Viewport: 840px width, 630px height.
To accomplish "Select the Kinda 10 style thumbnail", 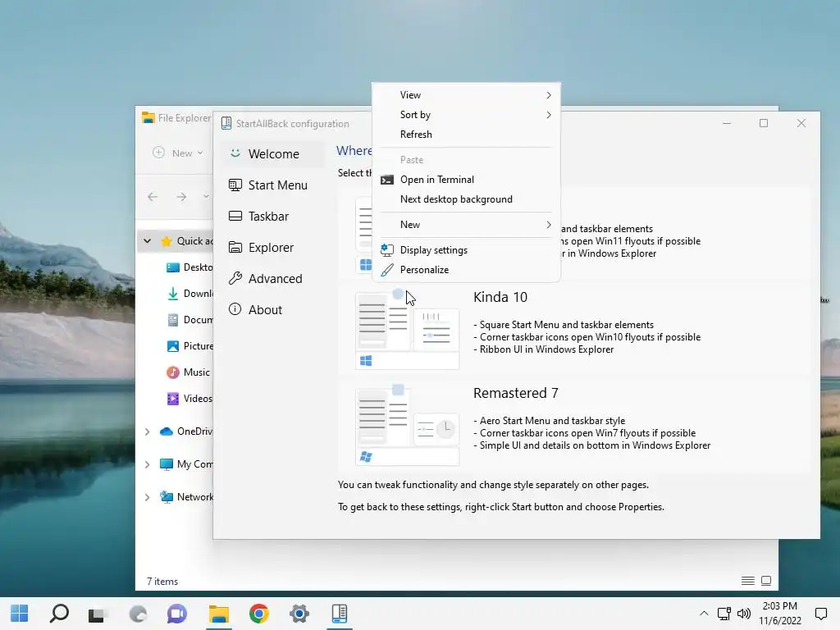I will click(x=407, y=330).
